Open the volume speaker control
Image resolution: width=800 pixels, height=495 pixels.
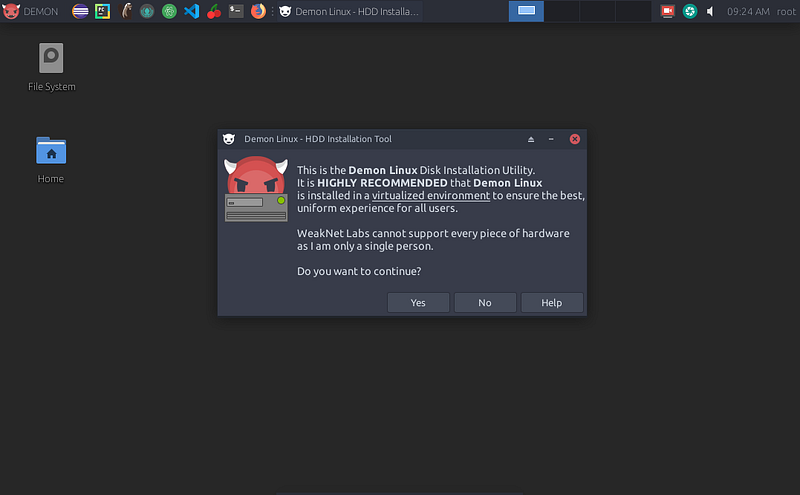710,11
